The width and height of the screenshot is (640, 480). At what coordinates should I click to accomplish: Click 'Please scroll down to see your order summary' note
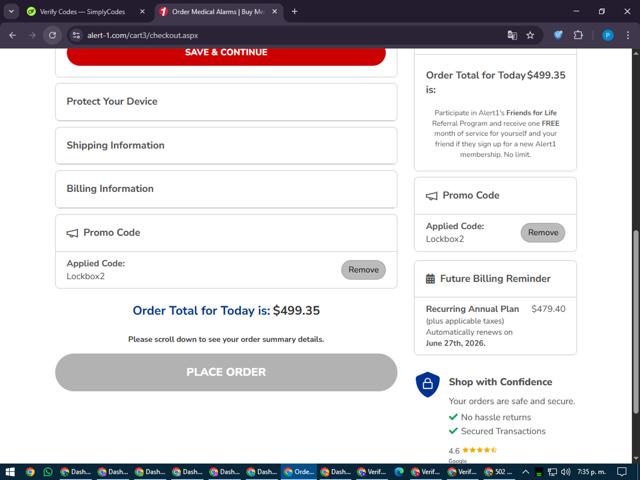226,339
